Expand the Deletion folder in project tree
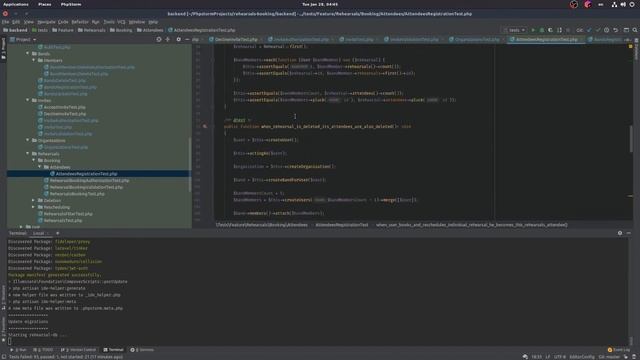The image size is (640, 360). pos(33,200)
